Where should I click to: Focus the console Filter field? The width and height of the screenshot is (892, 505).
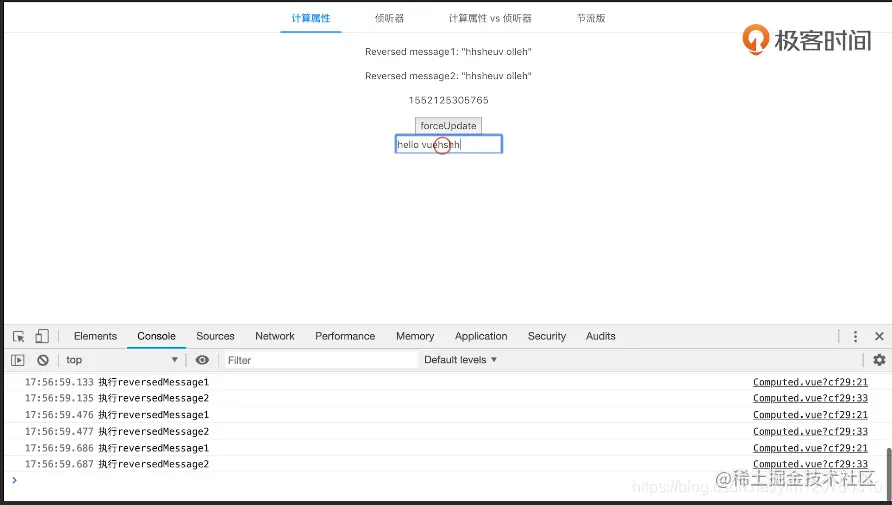(x=320, y=360)
